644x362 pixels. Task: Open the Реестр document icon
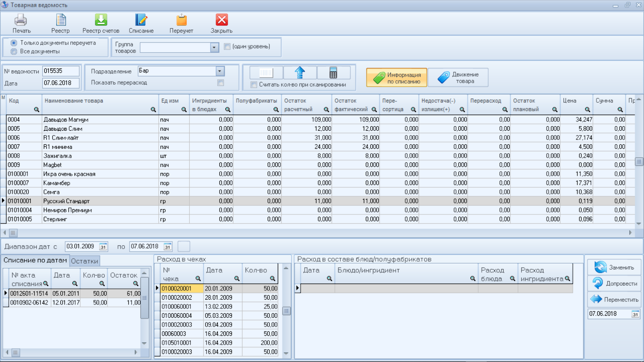tap(60, 21)
